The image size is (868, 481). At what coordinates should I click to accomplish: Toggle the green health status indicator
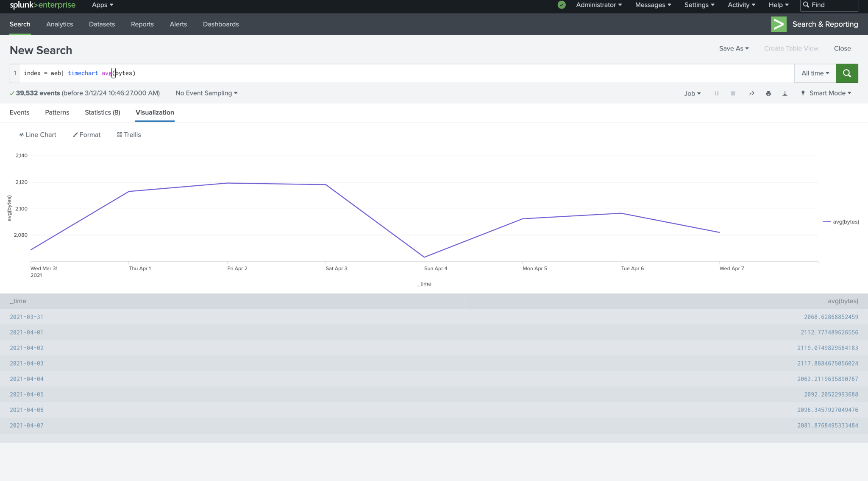(x=561, y=5)
